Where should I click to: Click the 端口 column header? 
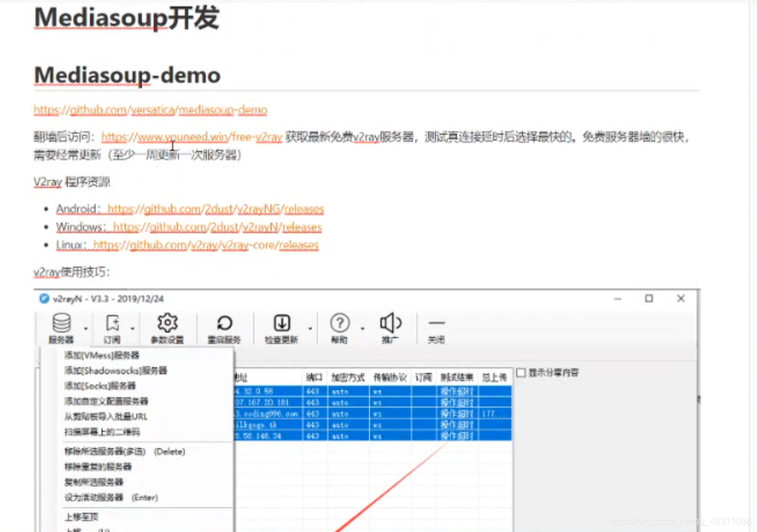314,377
